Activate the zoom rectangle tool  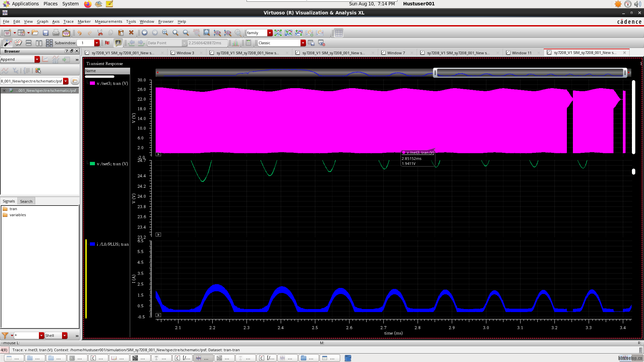(207, 33)
